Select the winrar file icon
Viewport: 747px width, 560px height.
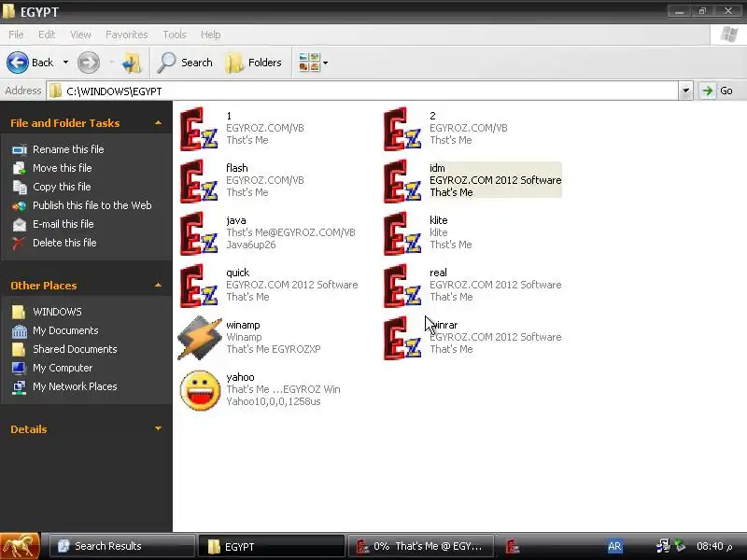[x=402, y=339]
